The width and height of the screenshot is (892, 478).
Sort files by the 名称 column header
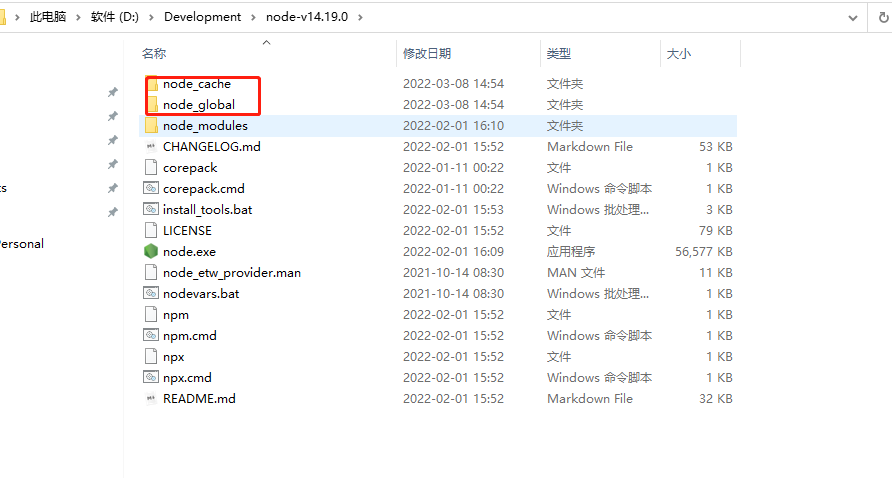coord(154,53)
